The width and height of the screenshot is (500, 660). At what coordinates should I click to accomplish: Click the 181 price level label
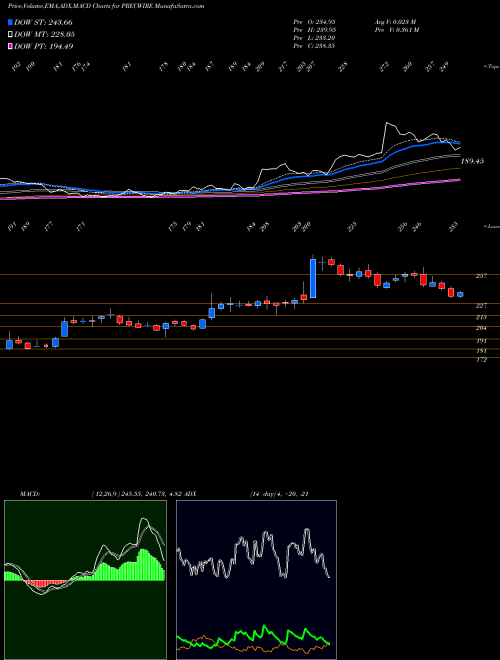coord(481,351)
